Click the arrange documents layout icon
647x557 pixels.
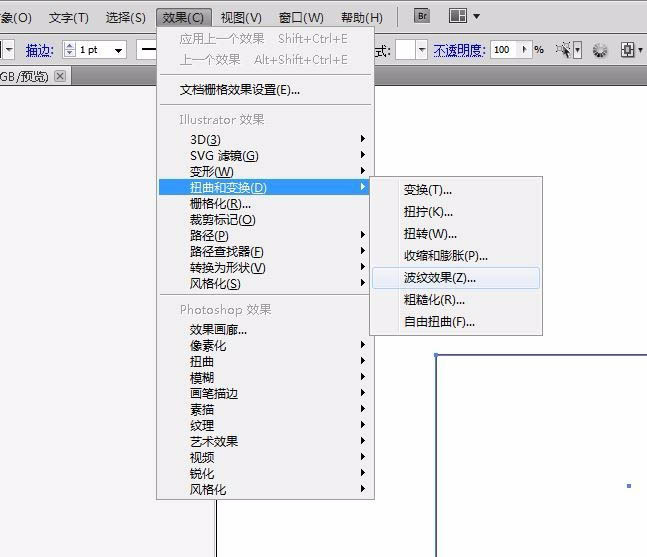point(458,16)
